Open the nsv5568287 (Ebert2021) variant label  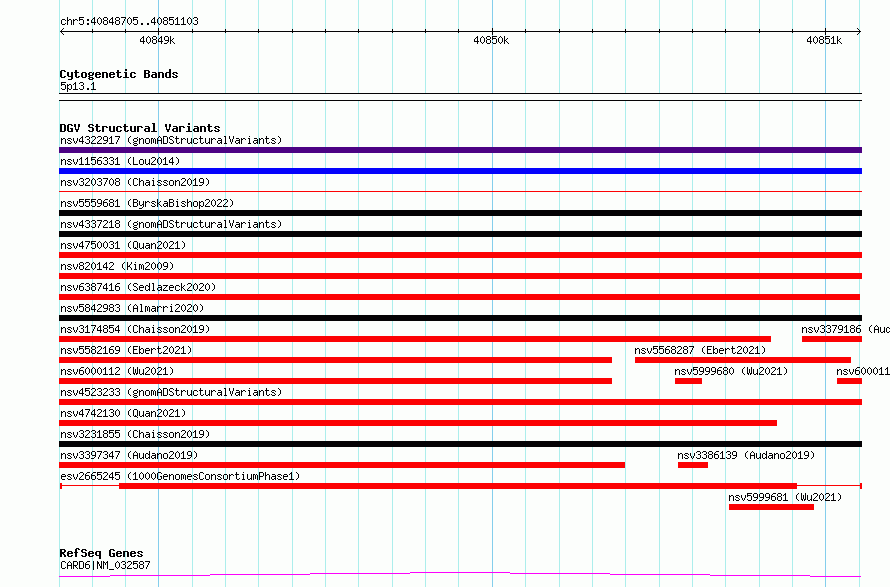pos(700,350)
